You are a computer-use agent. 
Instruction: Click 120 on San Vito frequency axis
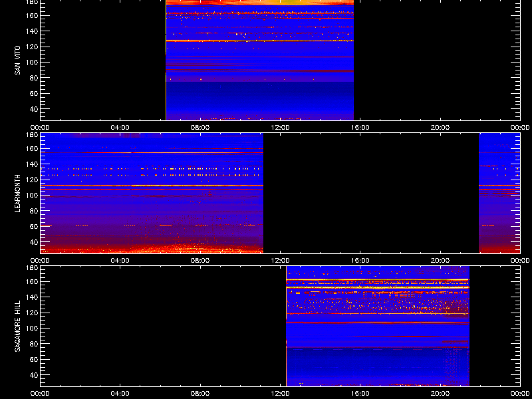click(33, 47)
